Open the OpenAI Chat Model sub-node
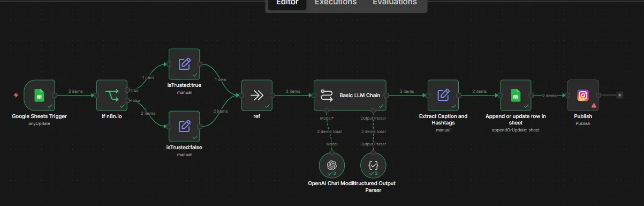Image resolution: width=644 pixels, height=206 pixels. point(332,165)
